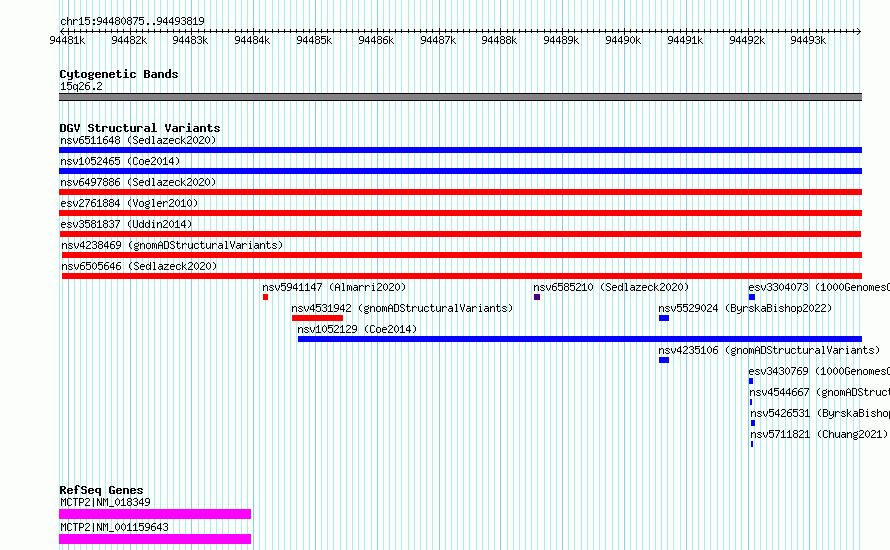Viewport: 890px width, 550px height.
Task: Click the blue marker under nsv4235106
Action: point(664,360)
